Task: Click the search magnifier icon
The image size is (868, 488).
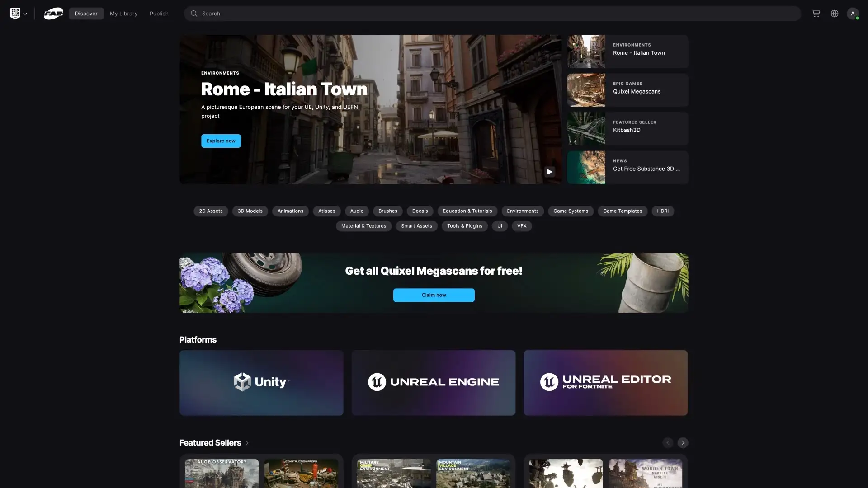Action: click(x=194, y=14)
